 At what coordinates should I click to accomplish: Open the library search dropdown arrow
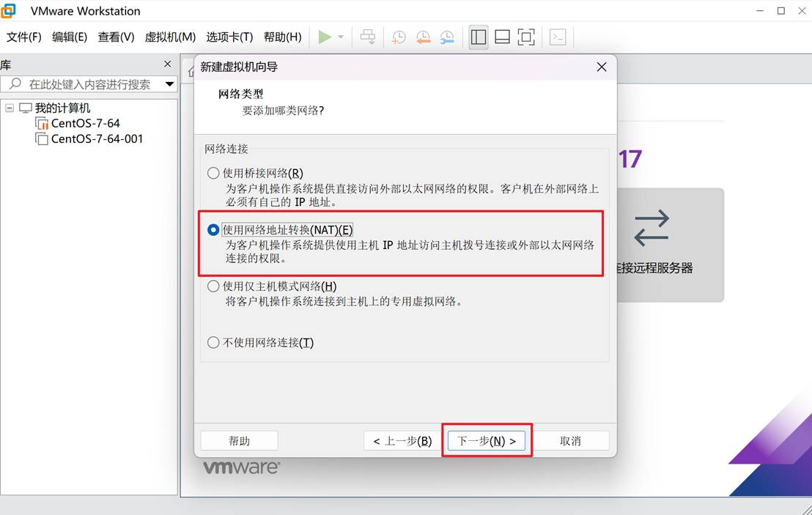[x=169, y=84]
